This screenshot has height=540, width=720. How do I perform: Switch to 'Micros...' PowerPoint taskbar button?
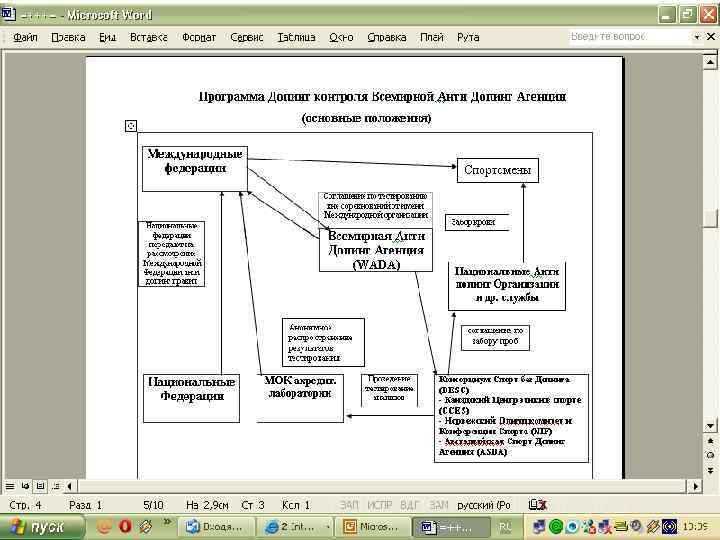(x=373, y=527)
